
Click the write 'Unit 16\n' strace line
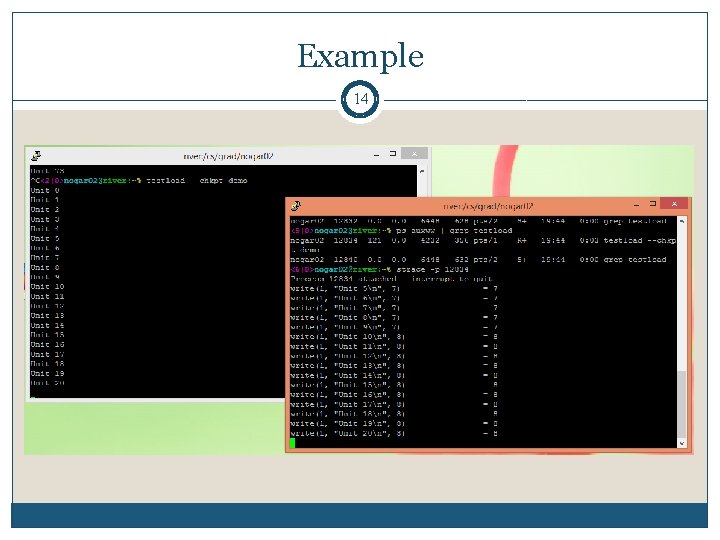click(x=394, y=394)
